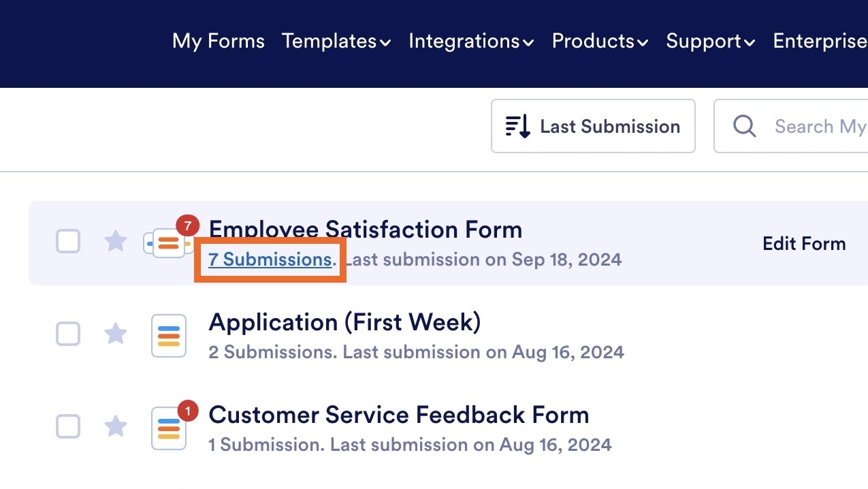
Task: Click the Employee Satisfaction Form icon
Action: (x=168, y=243)
